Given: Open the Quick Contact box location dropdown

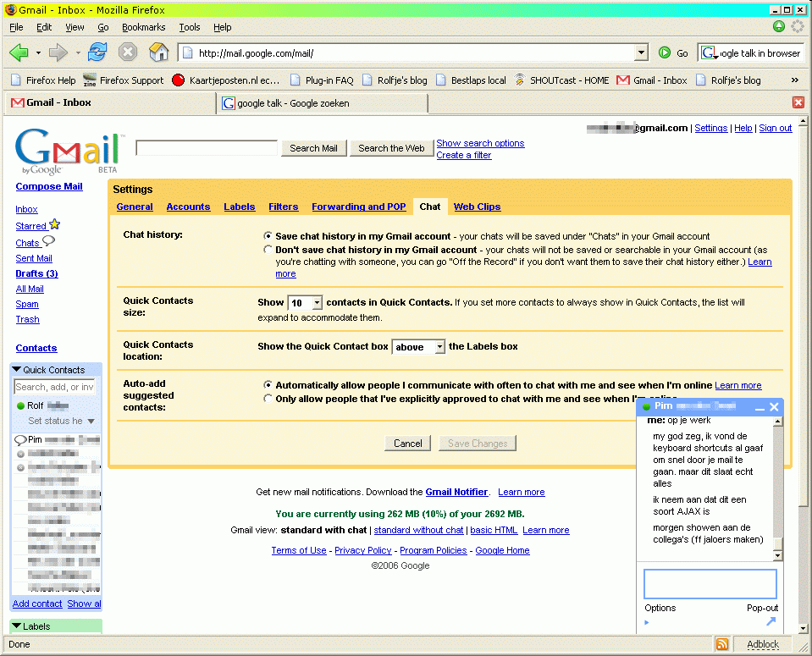Looking at the screenshot, I should 418,347.
